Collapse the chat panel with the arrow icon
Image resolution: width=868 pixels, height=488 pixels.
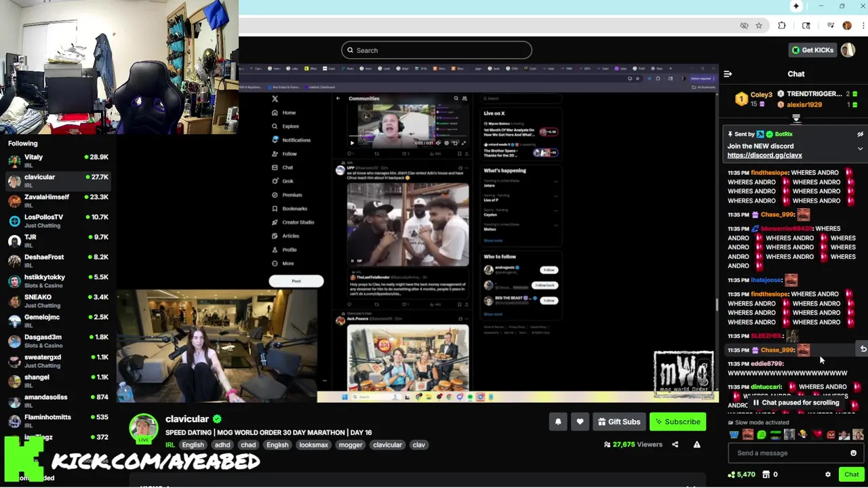[x=728, y=74]
